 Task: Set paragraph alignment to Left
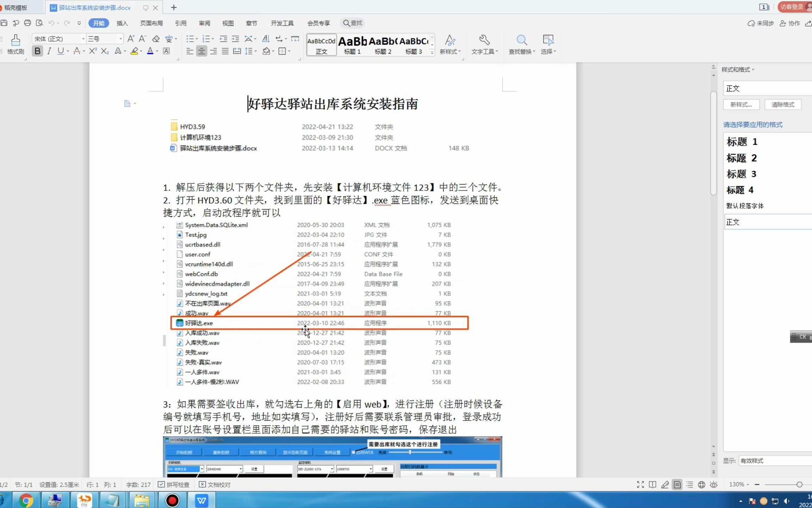pos(190,51)
